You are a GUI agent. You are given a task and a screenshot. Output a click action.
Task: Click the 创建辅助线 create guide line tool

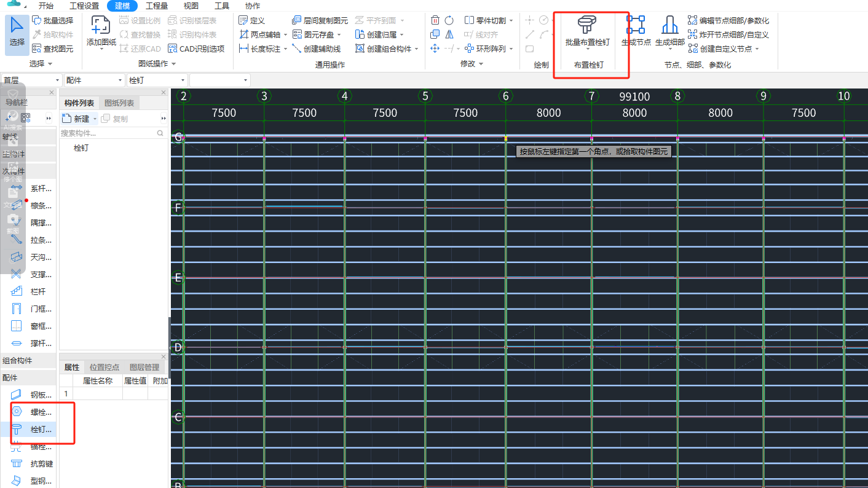316,49
